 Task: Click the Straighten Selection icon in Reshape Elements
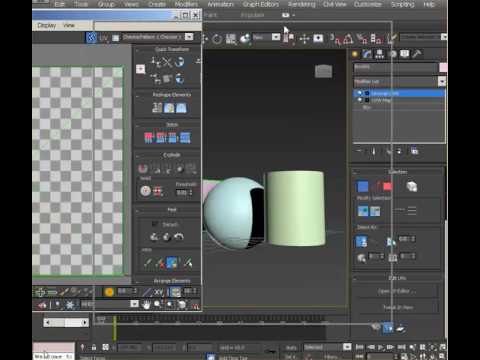pos(157,108)
